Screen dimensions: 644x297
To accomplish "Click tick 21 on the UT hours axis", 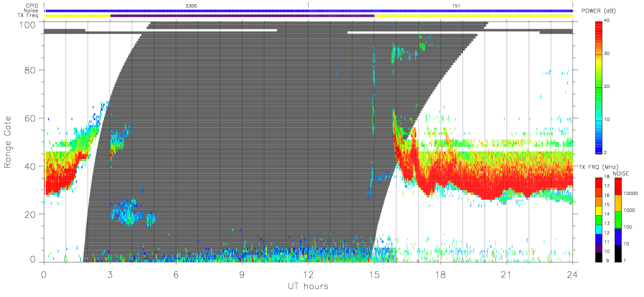I will pyautogui.click(x=507, y=274).
